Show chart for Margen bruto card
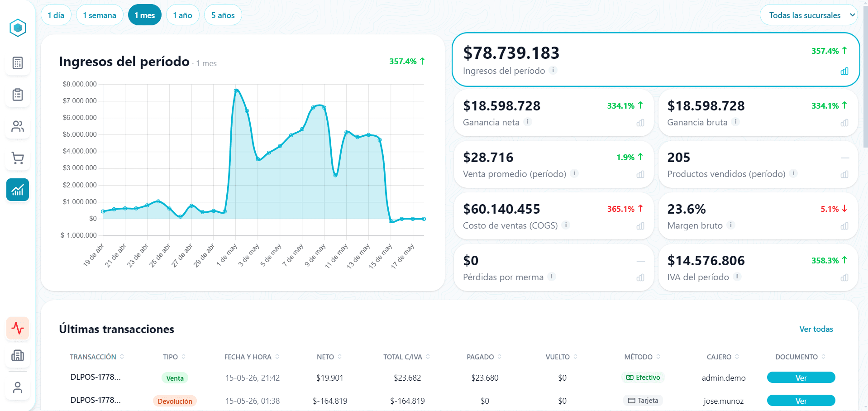Screen dimensions: 868x411 [844, 226]
